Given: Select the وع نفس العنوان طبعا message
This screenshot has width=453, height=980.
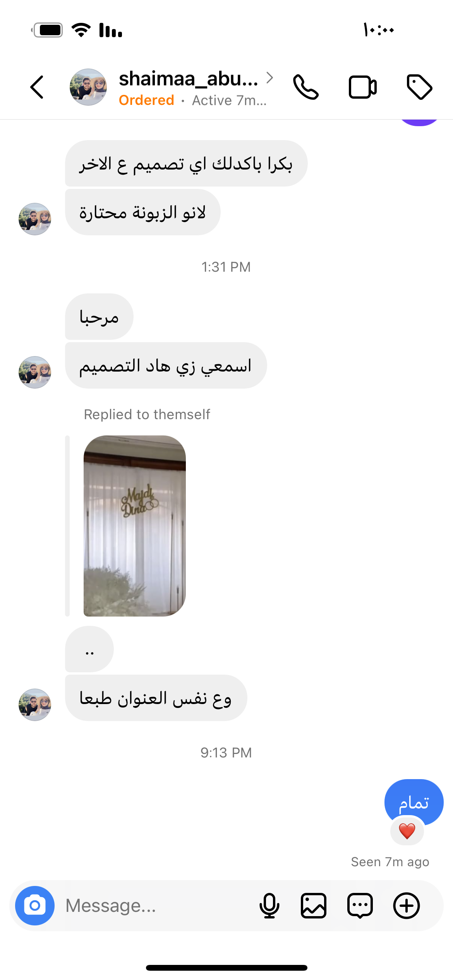Looking at the screenshot, I should coord(156,698).
